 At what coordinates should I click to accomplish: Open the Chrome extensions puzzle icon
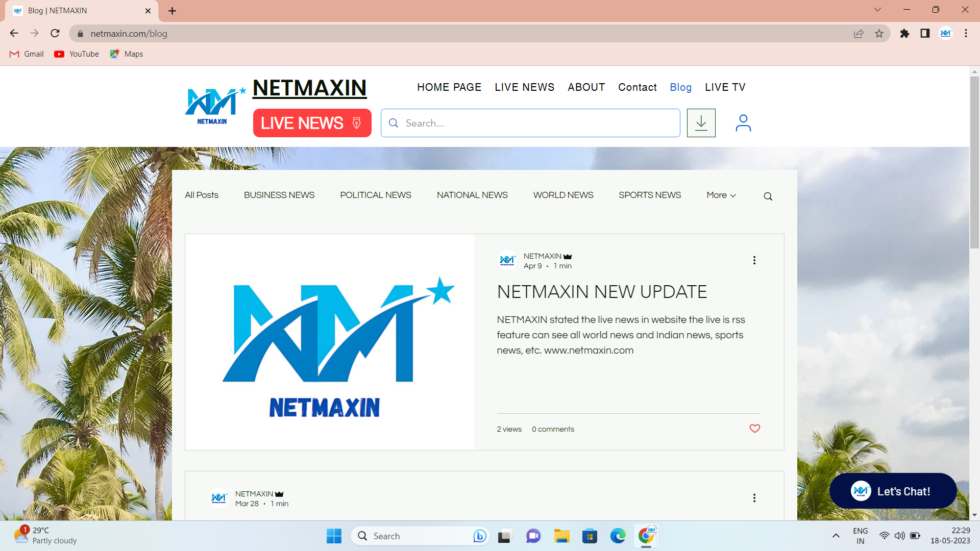point(904,34)
